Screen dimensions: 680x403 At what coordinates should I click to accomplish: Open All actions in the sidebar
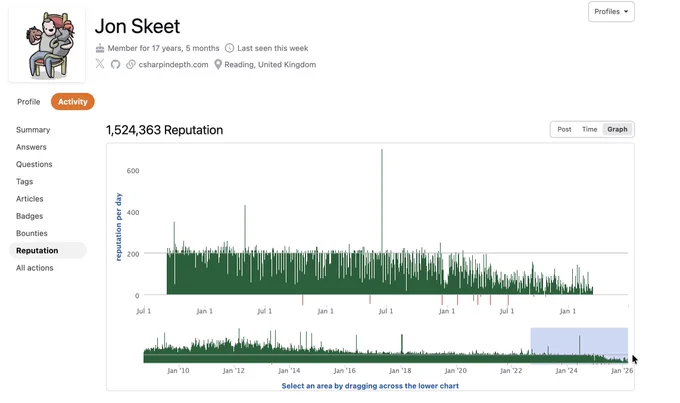[35, 268]
